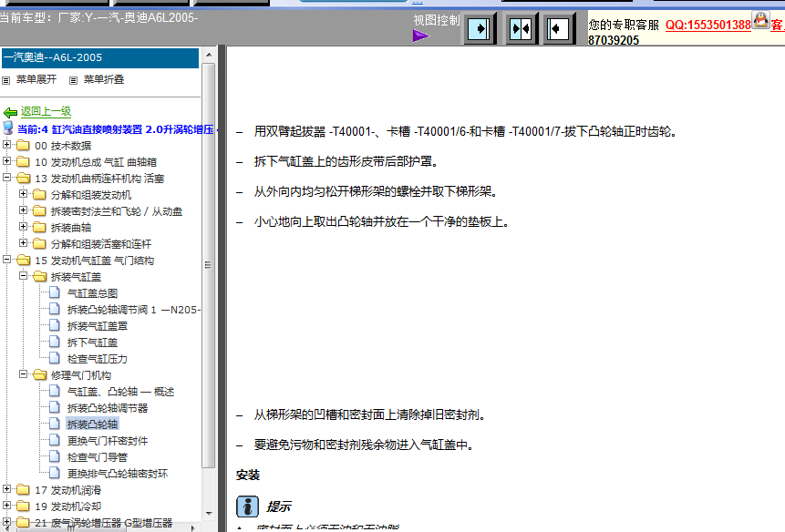Collapse the 拆装气缸盖 subfolder
Image resolution: width=785 pixels, height=532 pixels.
[x=23, y=275]
